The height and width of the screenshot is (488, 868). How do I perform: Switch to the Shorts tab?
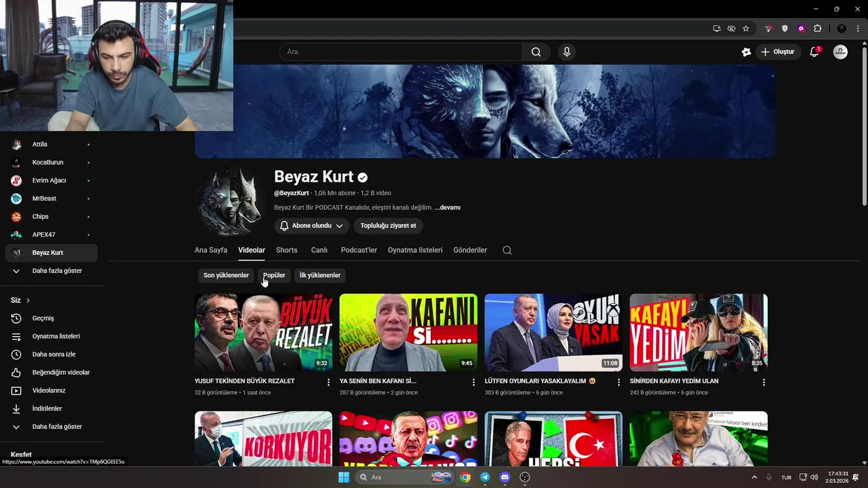287,250
